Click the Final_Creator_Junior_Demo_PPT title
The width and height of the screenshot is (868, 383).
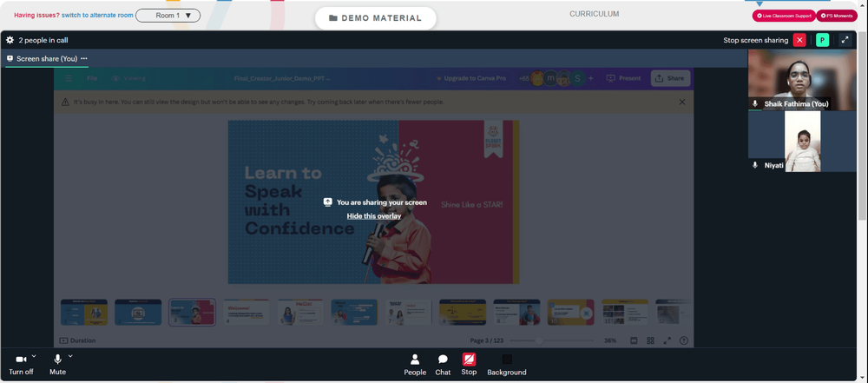(282, 78)
